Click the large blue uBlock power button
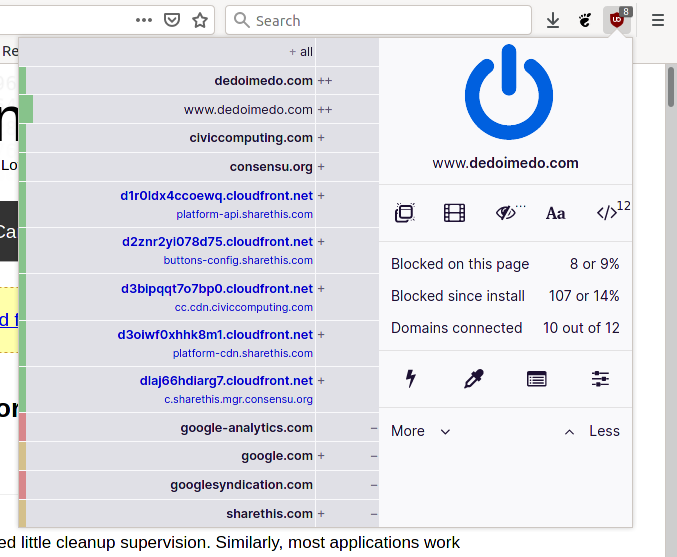 point(506,95)
